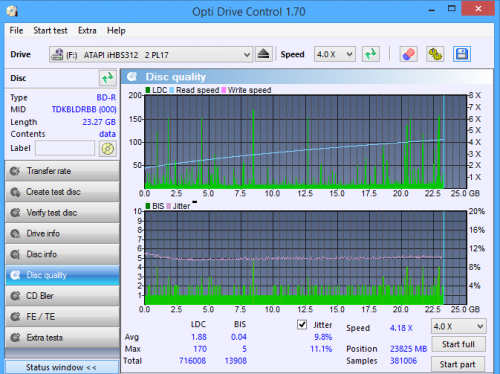Click the Start part button
The width and height of the screenshot is (500, 374).
pyautogui.click(x=458, y=365)
